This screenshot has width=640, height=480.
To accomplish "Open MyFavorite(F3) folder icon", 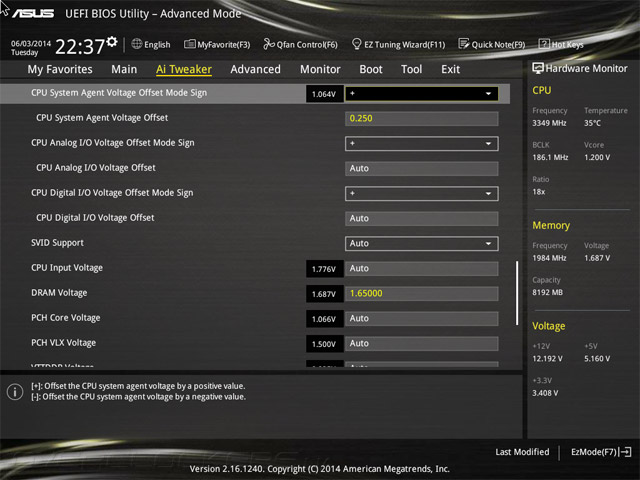I will tap(189, 44).
